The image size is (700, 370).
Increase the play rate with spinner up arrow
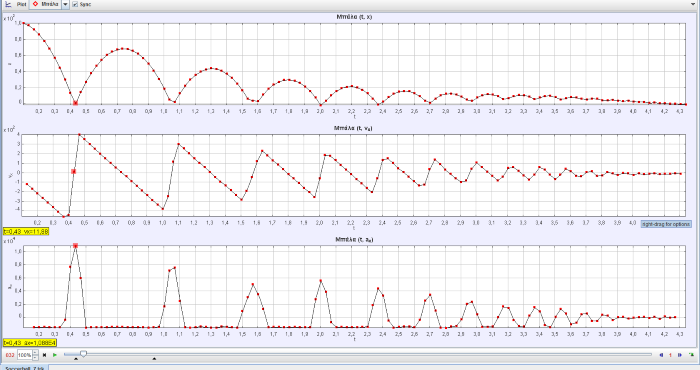35,353
